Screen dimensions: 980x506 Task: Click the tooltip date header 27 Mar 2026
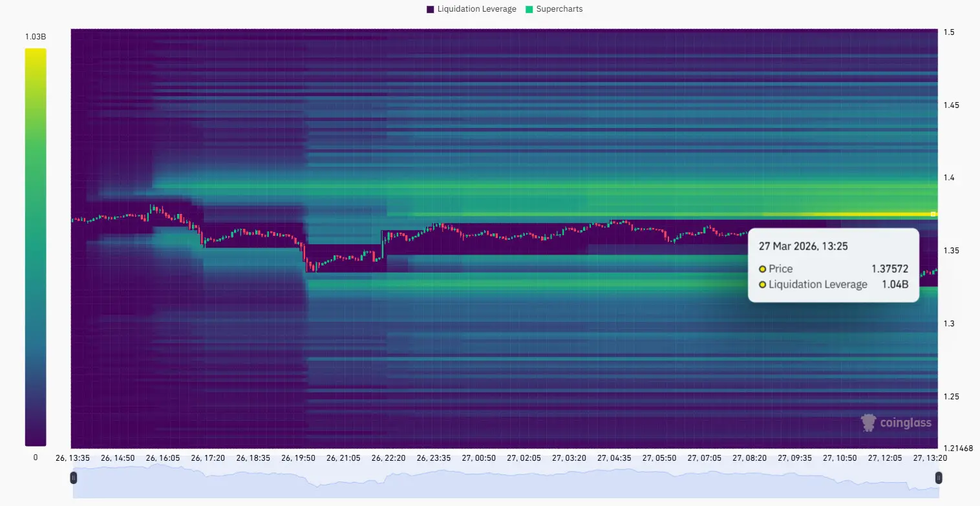(x=804, y=246)
